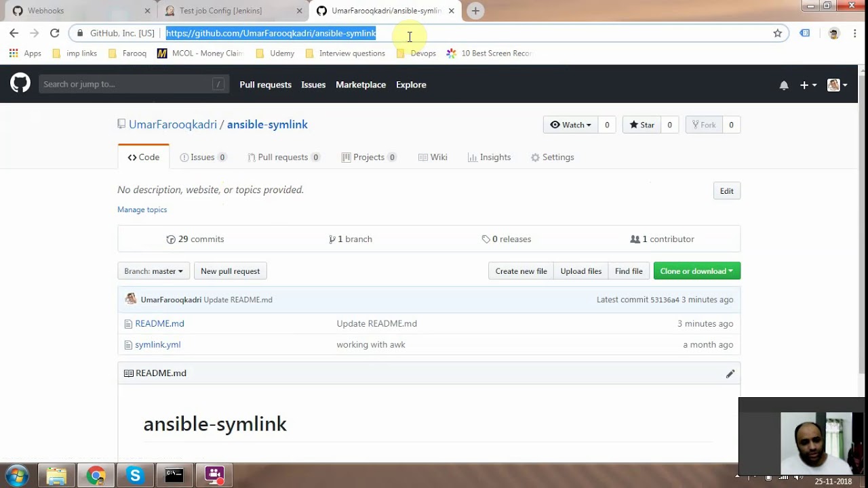The width and height of the screenshot is (868, 488).
Task: Open latest commit 53136a4
Action: coord(665,300)
